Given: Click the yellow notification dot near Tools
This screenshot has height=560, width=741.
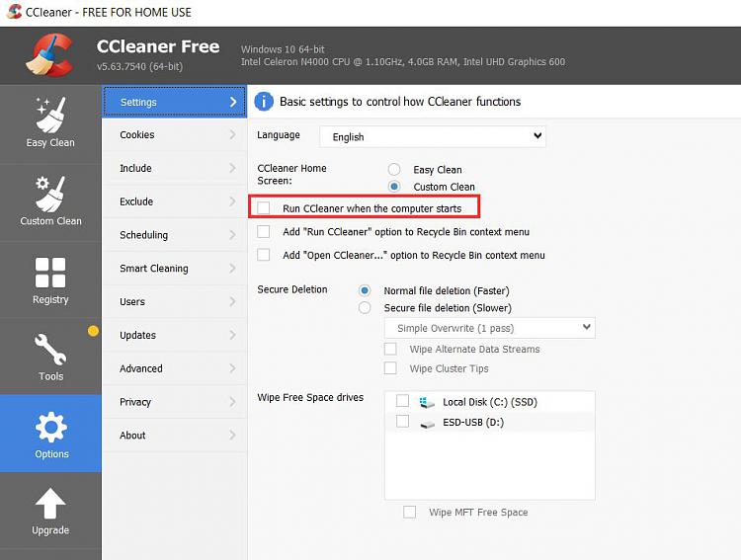Looking at the screenshot, I should [x=93, y=331].
